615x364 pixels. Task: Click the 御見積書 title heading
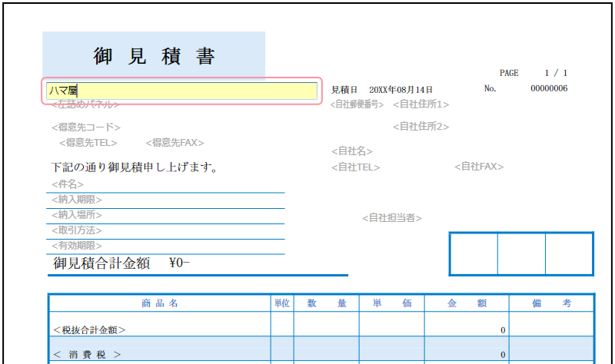[x=154, y=56]
